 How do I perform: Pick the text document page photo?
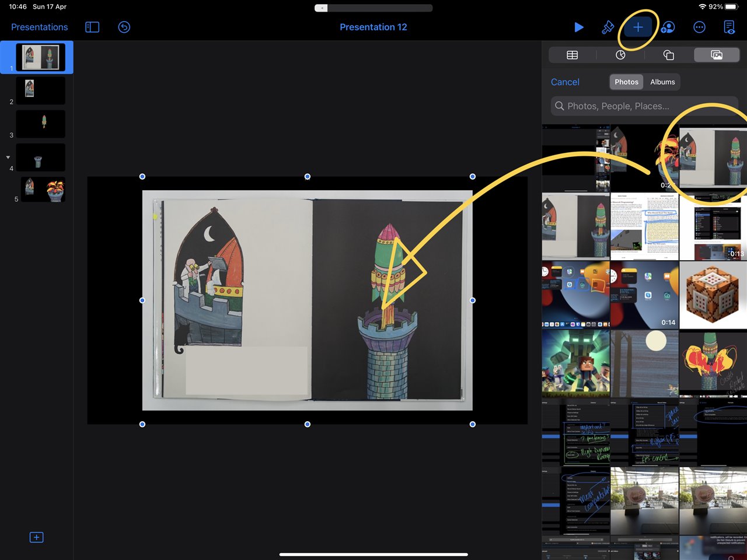[x=644, y=226]
